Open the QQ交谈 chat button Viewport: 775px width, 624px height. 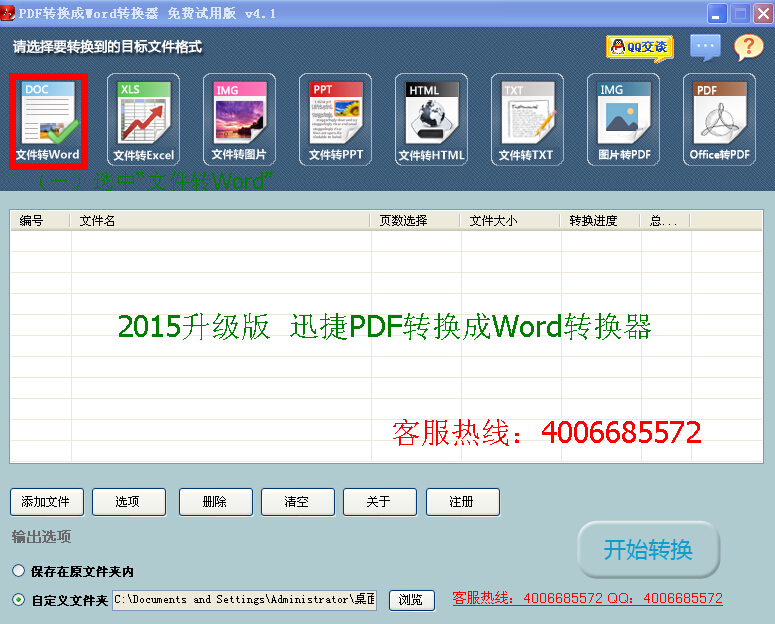(640, 48)
